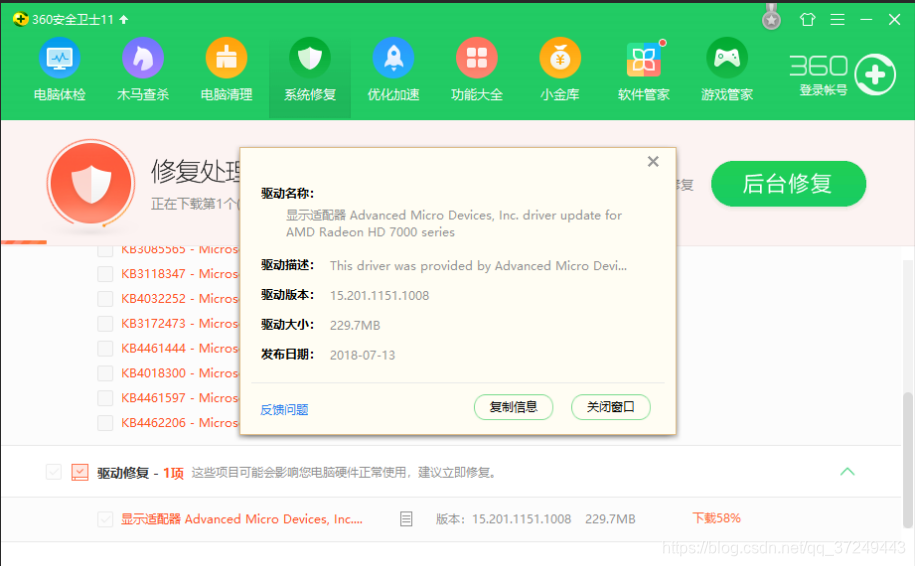Click 下载58% download status text
This screenshot has height=566, width=915.
[716, 518]
